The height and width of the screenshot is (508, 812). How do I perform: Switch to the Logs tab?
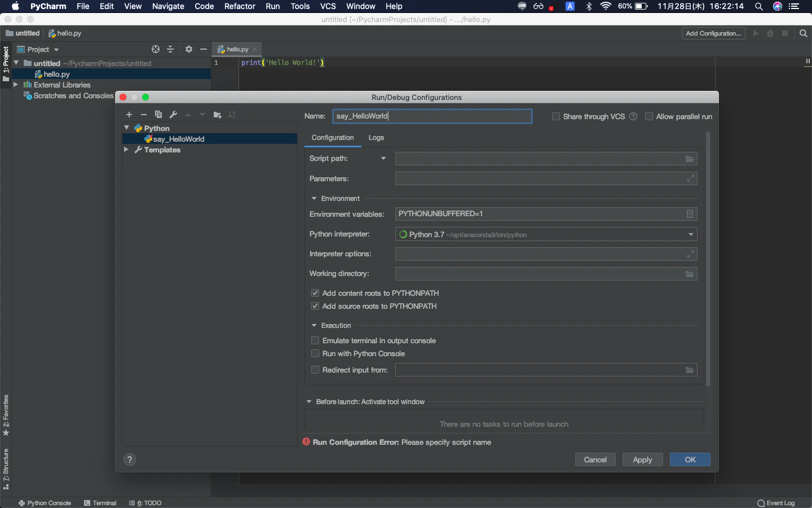[x=376, y=138]
